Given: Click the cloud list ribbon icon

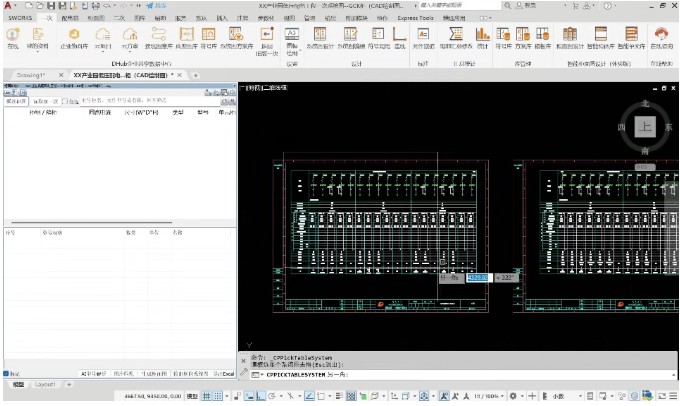Looking at the screenshot, I should 103,34.
